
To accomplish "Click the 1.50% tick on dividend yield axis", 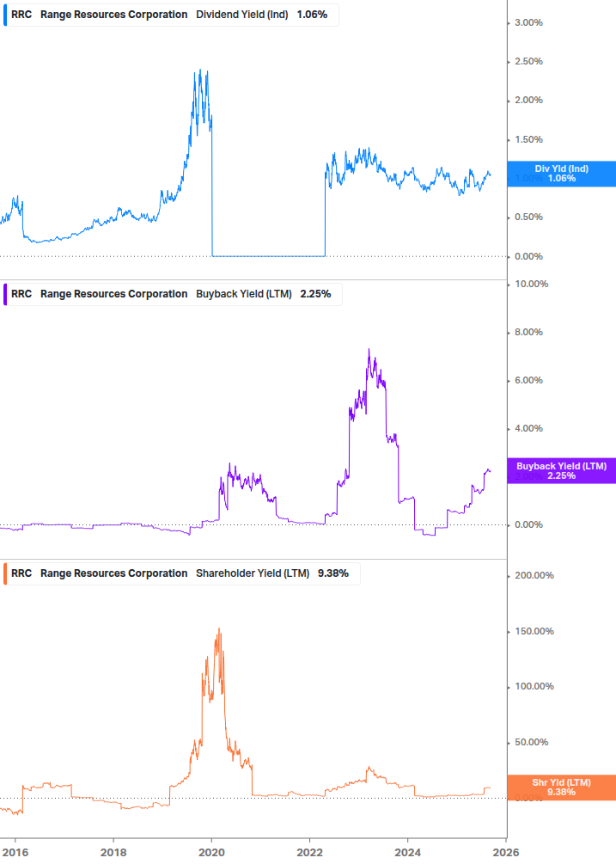I will 528,139.
